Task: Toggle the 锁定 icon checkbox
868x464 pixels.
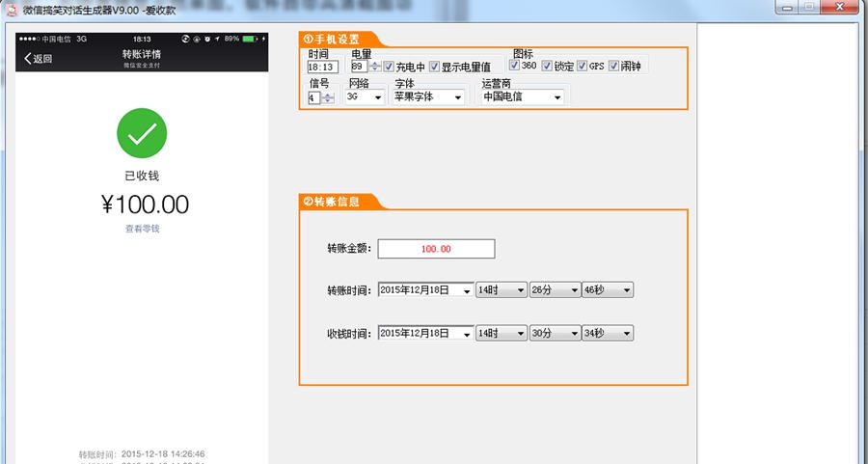Action: [x=547, y=66]
